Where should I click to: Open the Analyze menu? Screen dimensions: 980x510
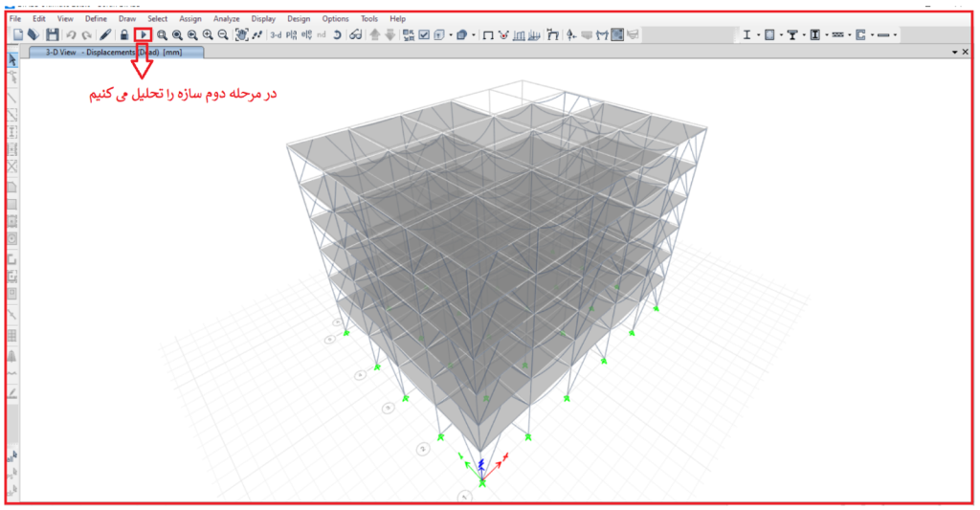pos(226,19)
